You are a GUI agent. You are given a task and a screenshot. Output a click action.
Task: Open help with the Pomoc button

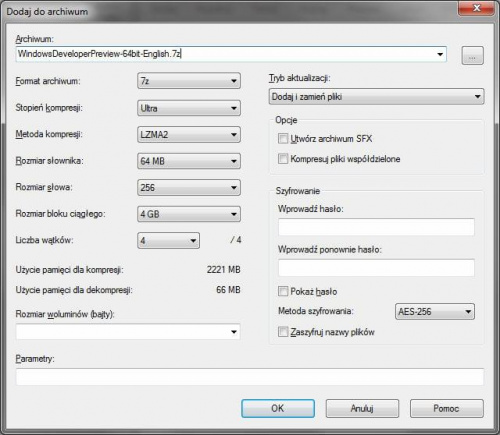(447, 408)
